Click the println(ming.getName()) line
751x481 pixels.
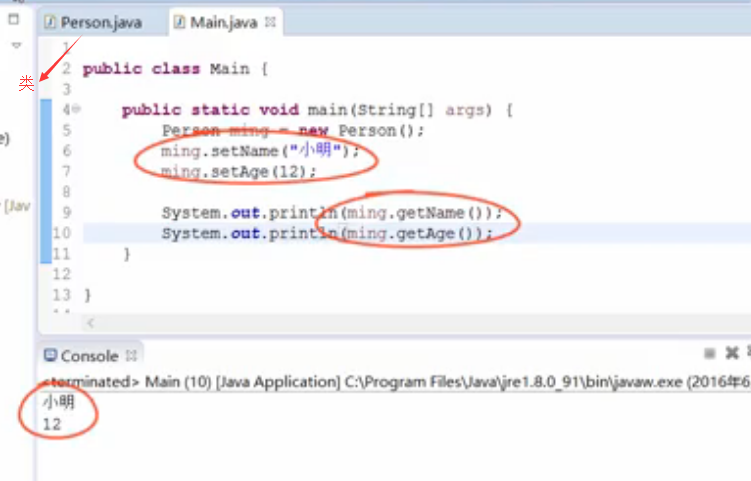point(331,213)
